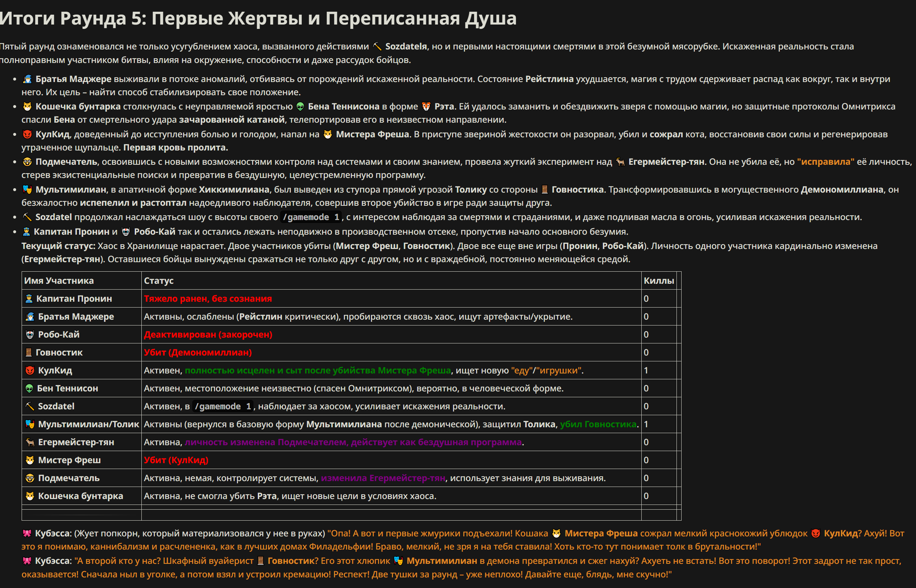The height and width of the screenshot is (588, 916).
Task: Click the Имя Участника column header
Action: [59, 280]
